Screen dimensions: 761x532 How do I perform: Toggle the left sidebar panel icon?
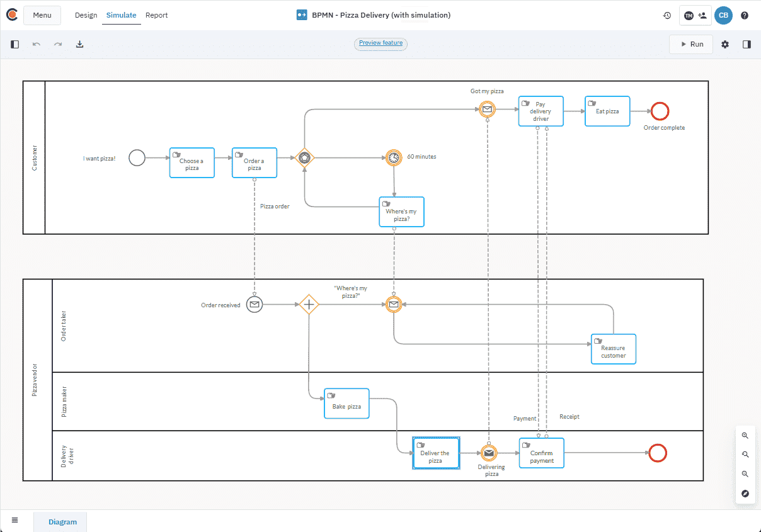(15, 44)
